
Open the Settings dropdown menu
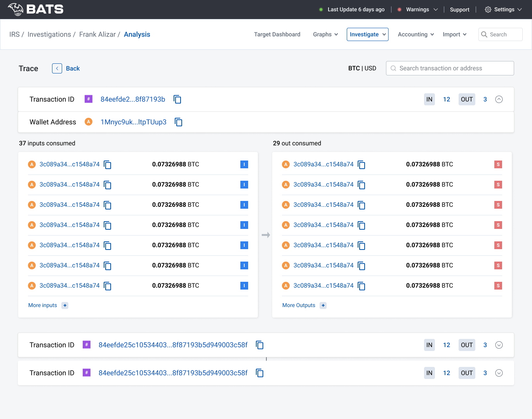[x=504, y=9]
